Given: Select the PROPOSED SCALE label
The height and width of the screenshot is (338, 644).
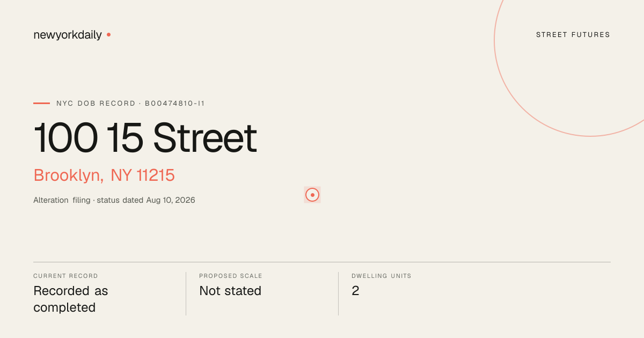Looking at the screenshot, I should (231, 276).
